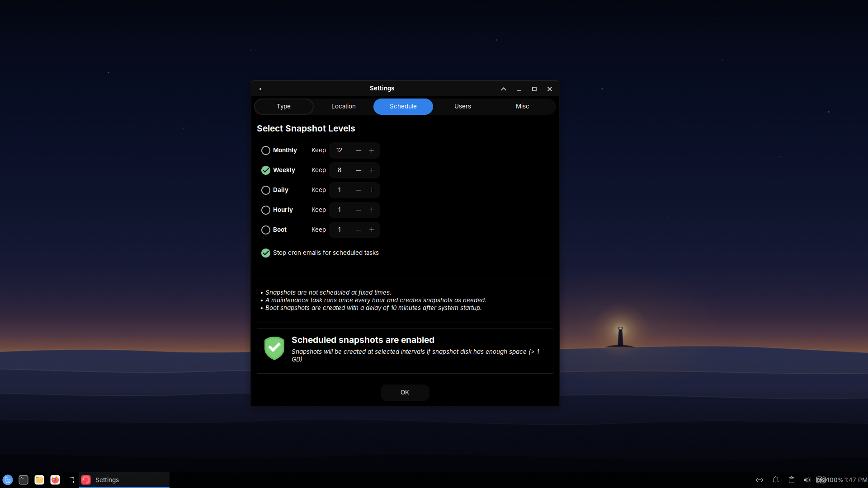Increase the Weekly keep count with plus
The width and height of the screenshot is (868, 488).
tap(372, 170)
